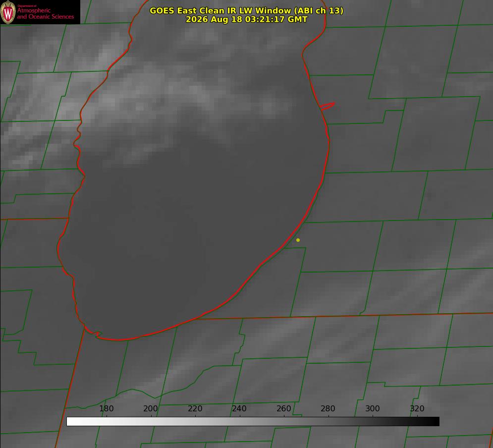Click the 280 colorbar label
Image resolution: width=493 pixels, height=448 pixels.
328,408
